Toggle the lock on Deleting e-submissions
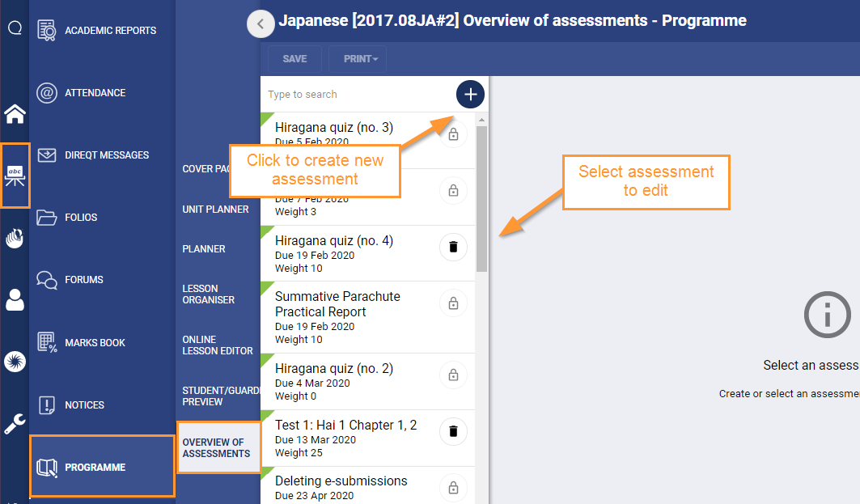The height and width of the screenshot is (504, 860). pos(453,488)
